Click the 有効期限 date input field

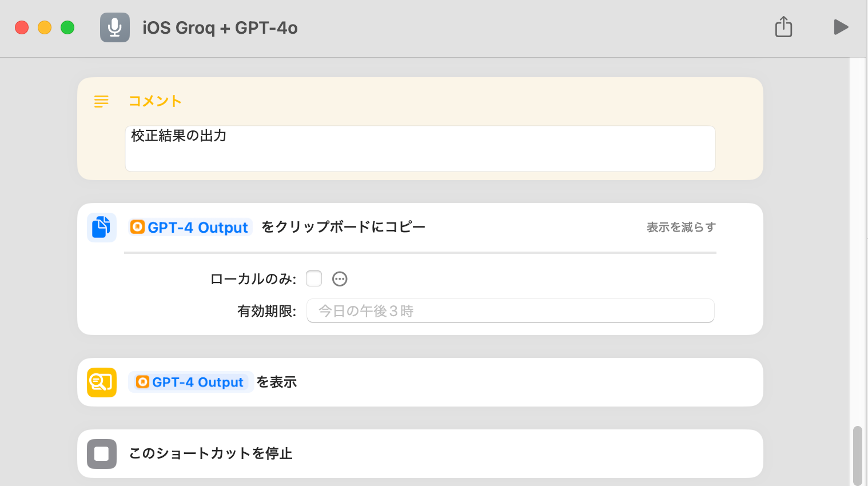coord(510,311)
